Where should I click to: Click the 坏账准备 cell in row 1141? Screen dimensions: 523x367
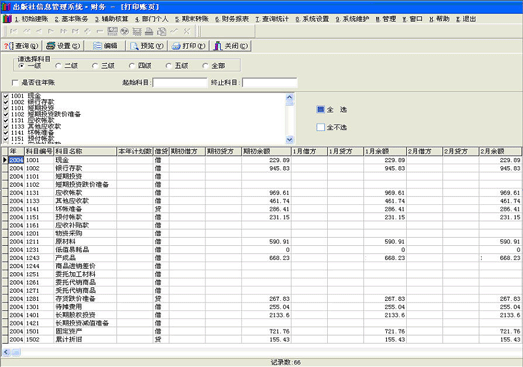tap(85, 209)
